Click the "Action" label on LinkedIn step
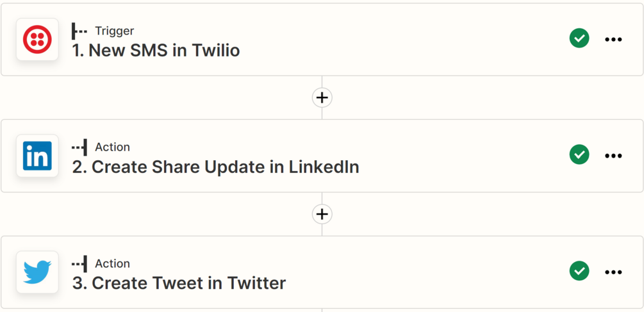 tap(112, 147)
